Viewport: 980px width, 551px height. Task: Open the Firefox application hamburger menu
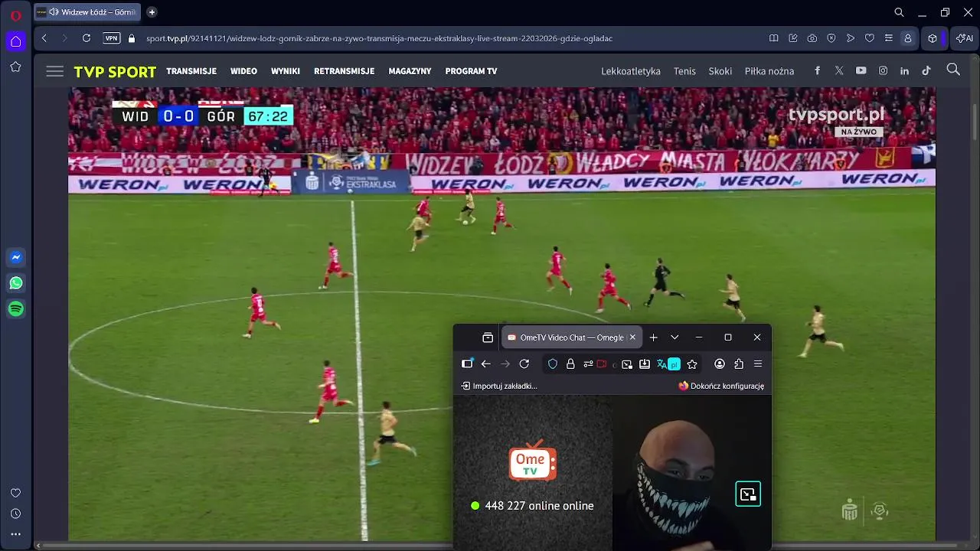click(758, 364)
